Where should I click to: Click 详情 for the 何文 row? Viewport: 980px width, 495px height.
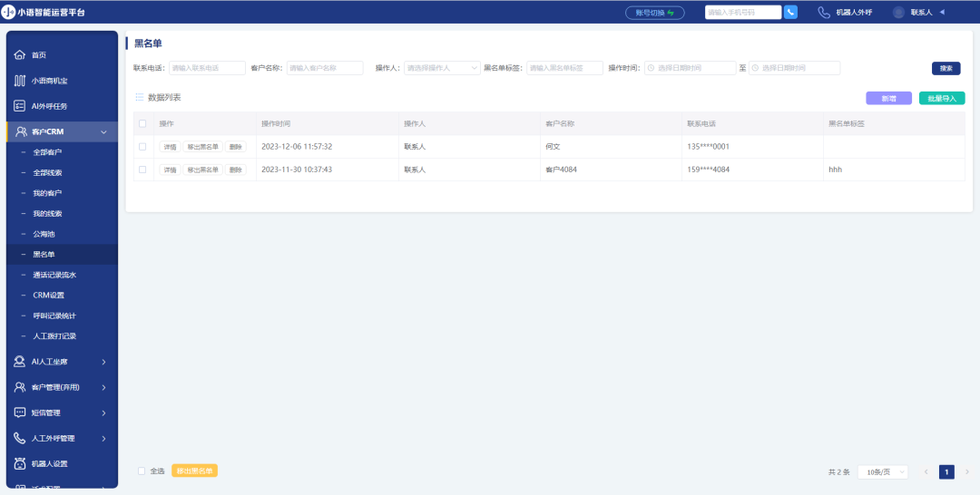click(170, 147)
